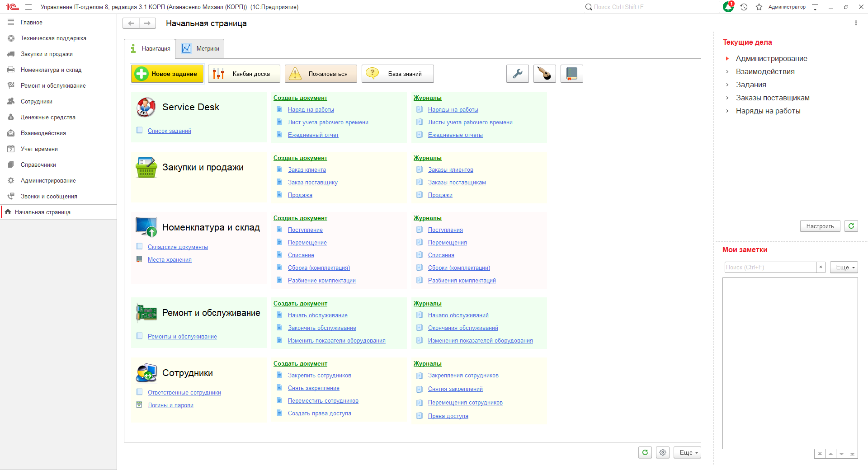Click the barcode scanner icon button
The image size is (868, 470).
tap(545, 74)
